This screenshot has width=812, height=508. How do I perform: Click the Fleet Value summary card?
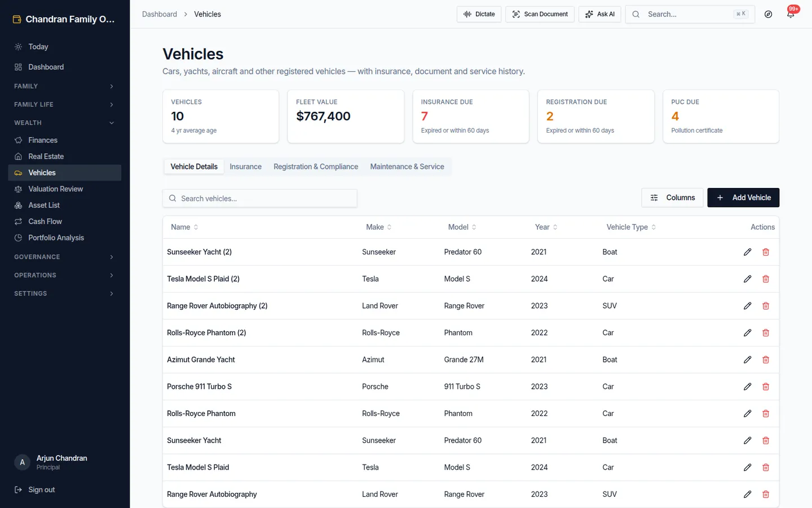346,116
